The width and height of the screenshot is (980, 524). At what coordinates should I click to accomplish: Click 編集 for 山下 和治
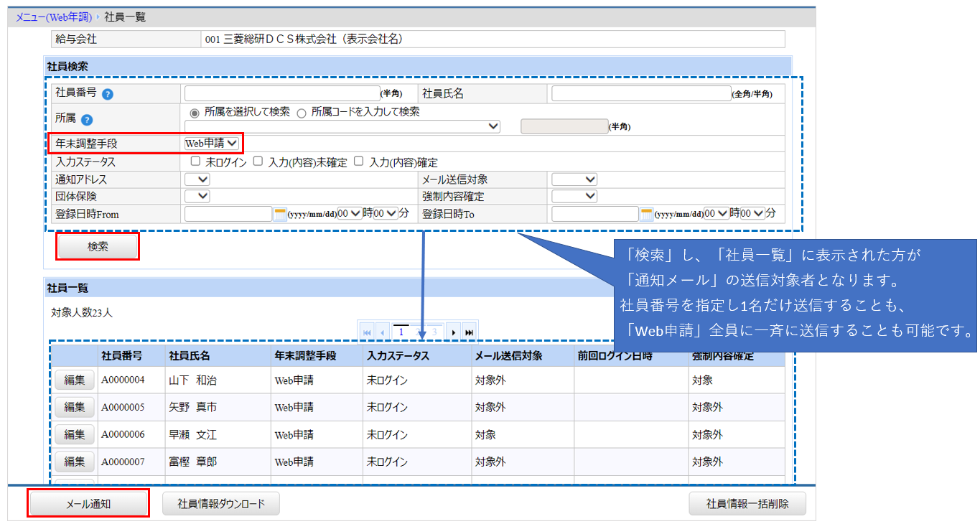(75, 380)
